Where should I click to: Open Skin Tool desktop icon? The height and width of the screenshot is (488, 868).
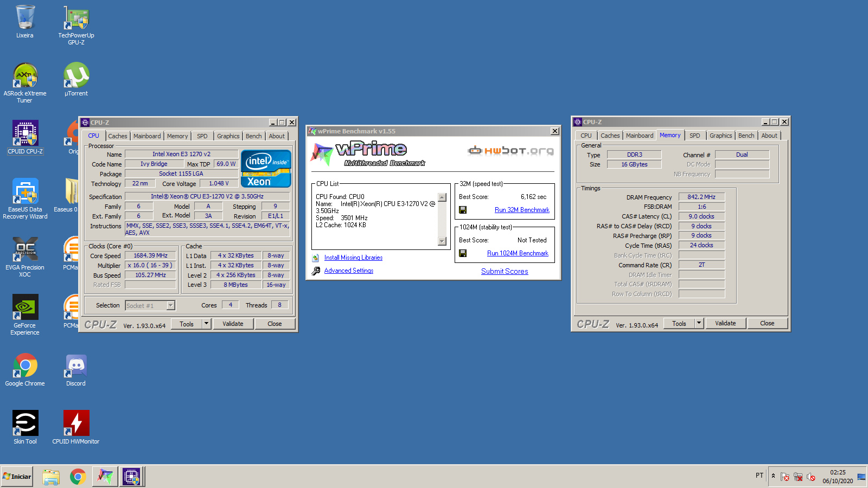[25, 427]
